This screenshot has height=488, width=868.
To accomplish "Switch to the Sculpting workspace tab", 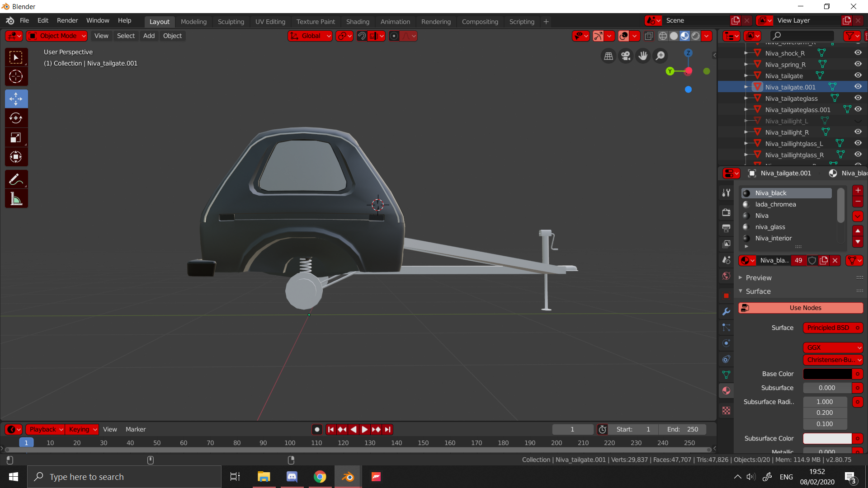I will (231, 22).
